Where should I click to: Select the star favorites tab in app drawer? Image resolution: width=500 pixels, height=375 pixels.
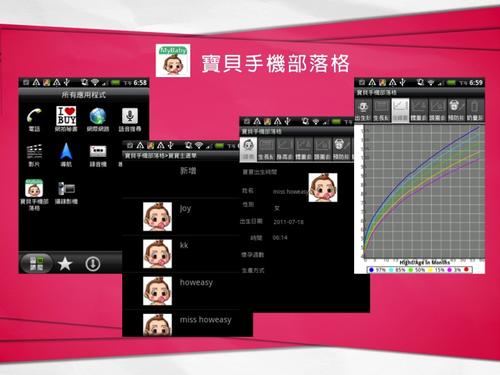coord(65,264)
